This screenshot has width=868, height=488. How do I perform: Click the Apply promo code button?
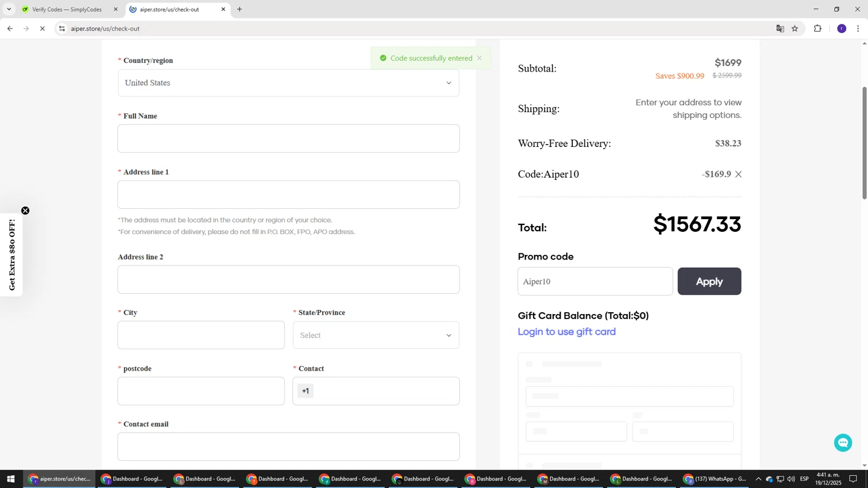click(x=709, y=282)
